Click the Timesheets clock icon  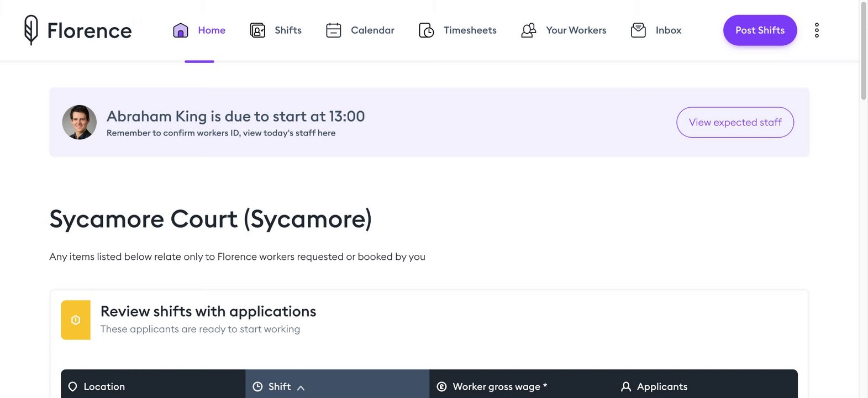click(427, 30)
